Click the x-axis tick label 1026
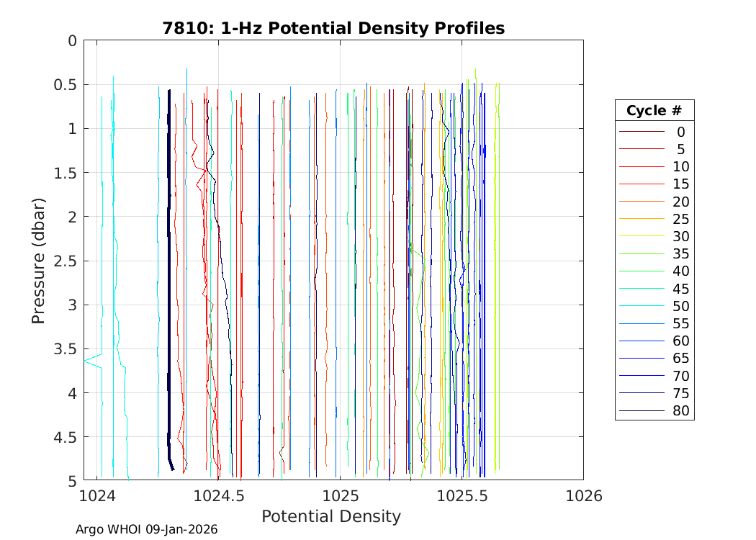The width and height of the screenshot is (756, 540). click(x=582, y=495)
